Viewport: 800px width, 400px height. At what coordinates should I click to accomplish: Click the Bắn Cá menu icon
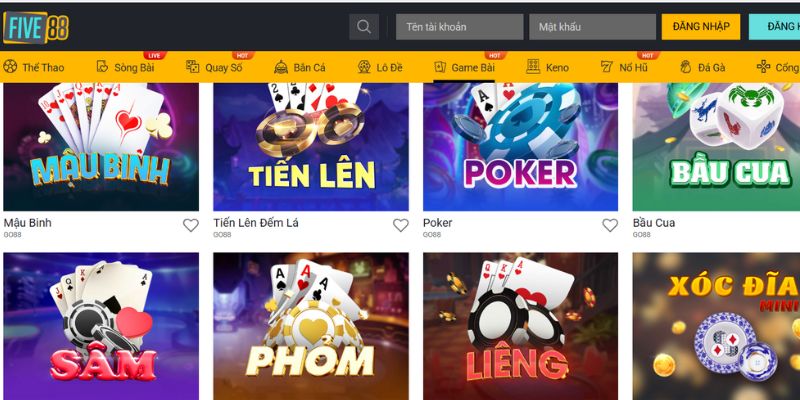(281, 67)
